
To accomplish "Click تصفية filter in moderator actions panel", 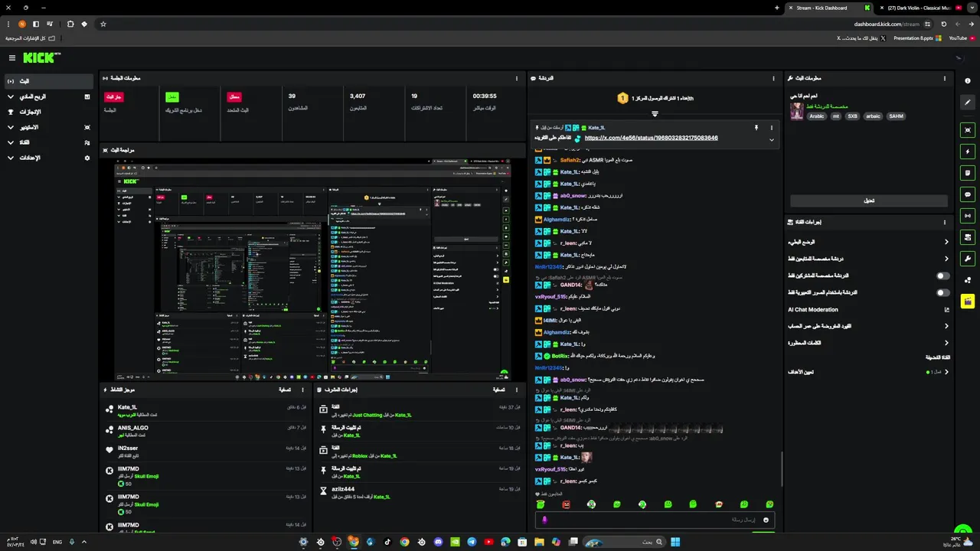I will point(498,390).
